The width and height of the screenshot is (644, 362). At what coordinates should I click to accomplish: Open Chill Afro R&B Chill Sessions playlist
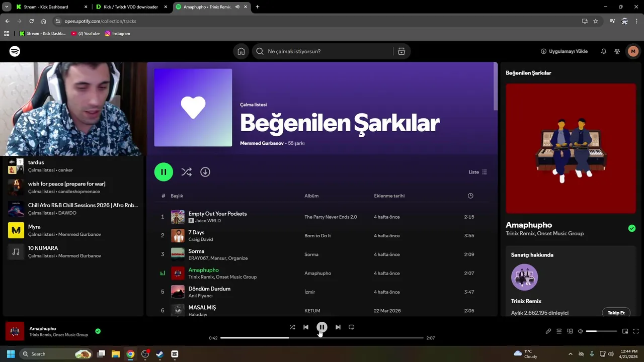(x=73, y=209)
